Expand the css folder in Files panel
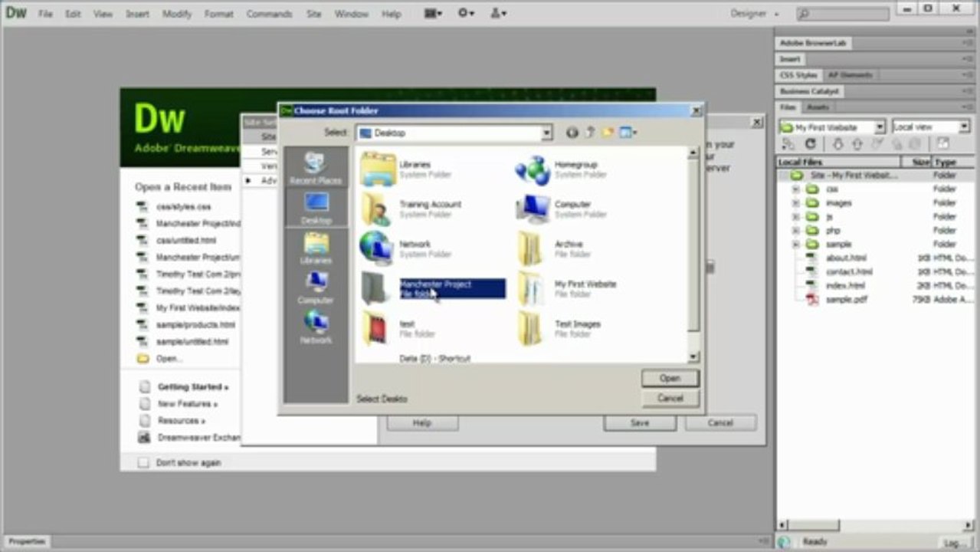The height and width of the screenshot is (552, 980). click(x=795, y=189)
